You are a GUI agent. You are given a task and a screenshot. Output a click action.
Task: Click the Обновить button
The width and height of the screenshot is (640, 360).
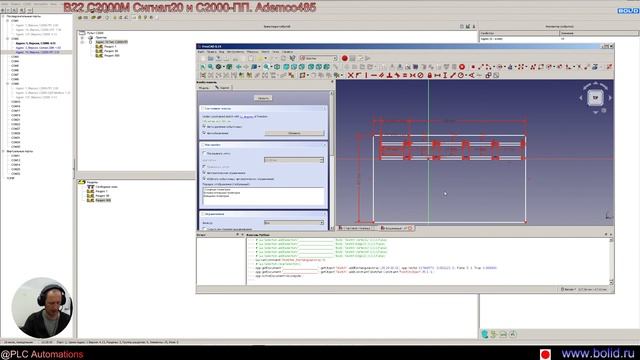[295, 133]
